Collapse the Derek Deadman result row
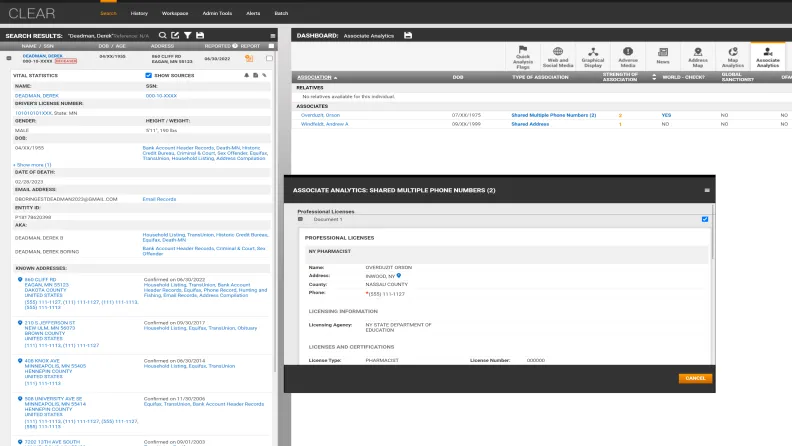 click(x=7, y=58)
